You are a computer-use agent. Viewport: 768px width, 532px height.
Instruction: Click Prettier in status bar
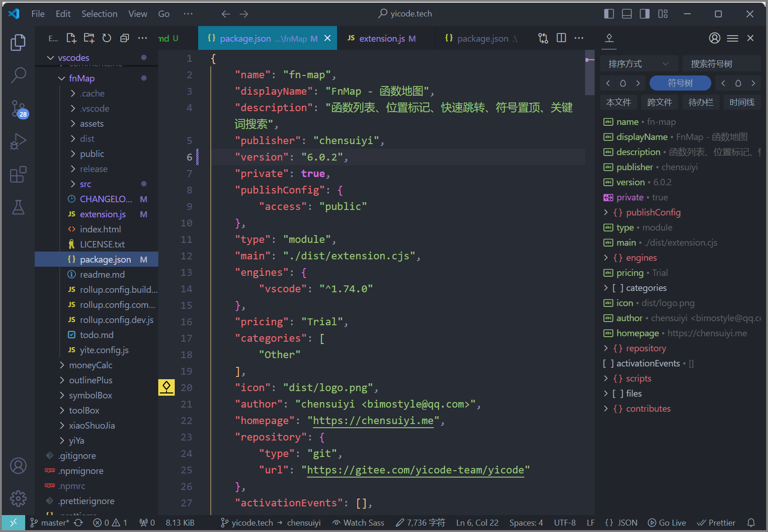[x=716, y=522]
